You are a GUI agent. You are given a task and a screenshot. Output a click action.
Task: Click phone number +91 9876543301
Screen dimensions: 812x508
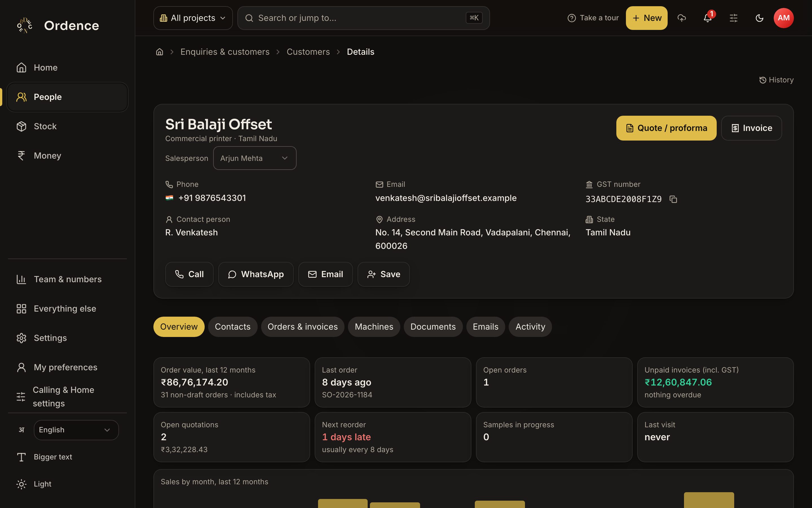point(212,198)
